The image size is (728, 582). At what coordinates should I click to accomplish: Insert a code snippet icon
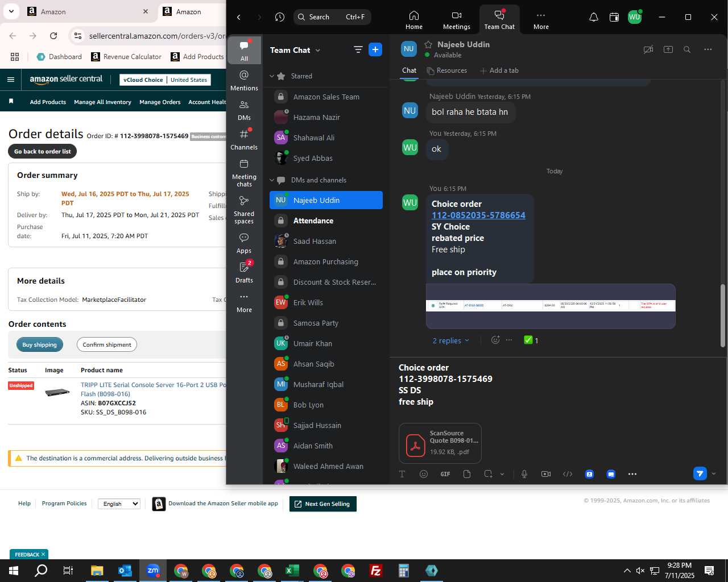568,474
